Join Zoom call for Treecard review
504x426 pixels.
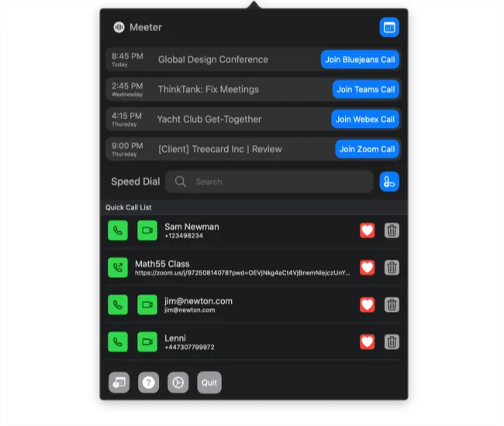(367, 149)
